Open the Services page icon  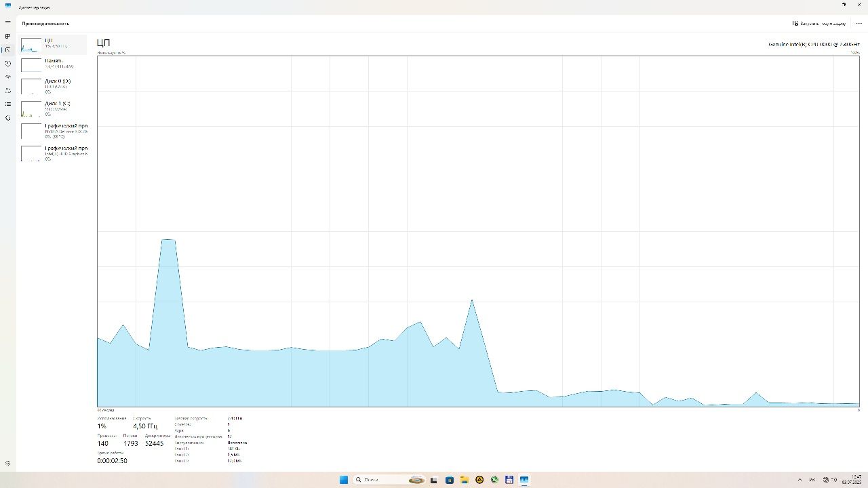(x=7, y=117)
